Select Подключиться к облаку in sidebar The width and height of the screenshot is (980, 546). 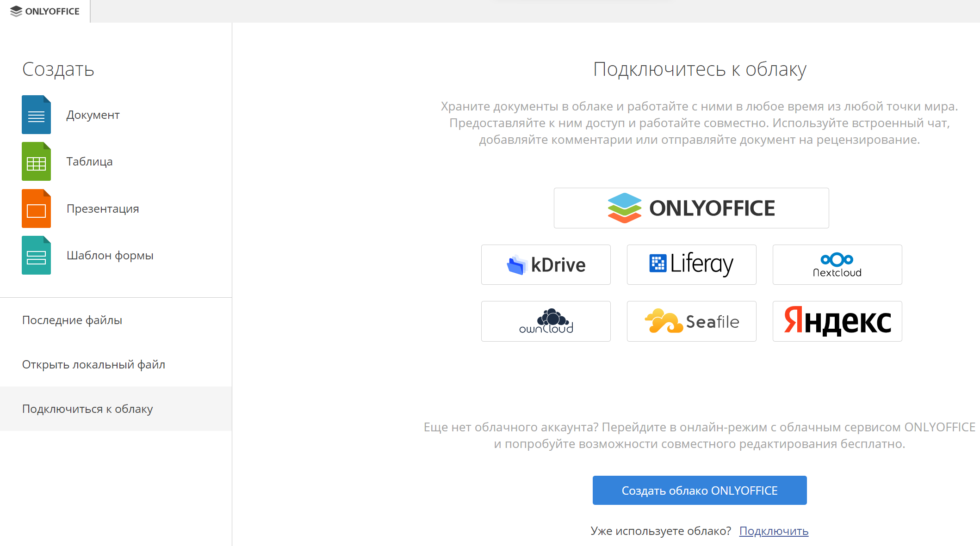116,409
